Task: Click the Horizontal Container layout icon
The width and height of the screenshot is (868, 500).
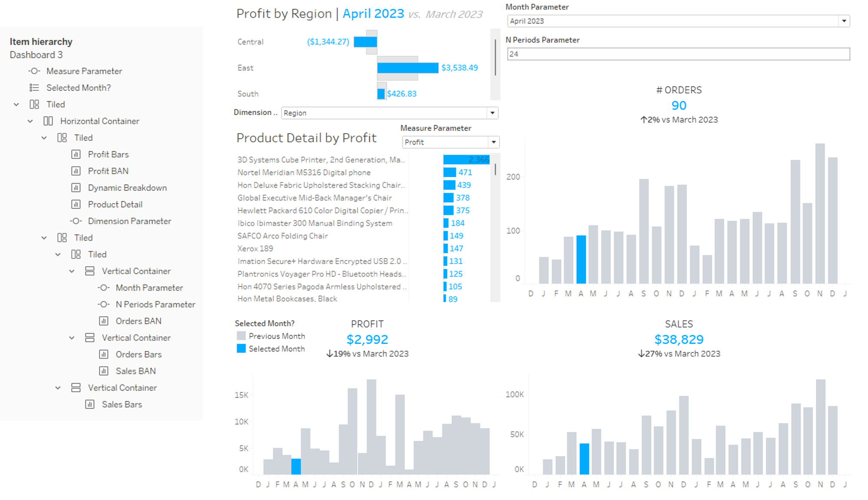Action: 48,121
